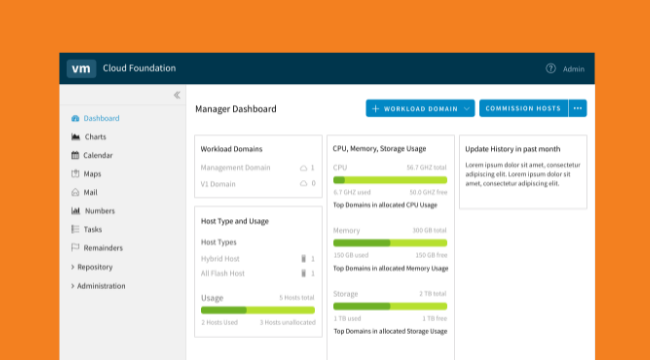Select Maps in sidebar
This screenshot has height=360, width=650.
(x=92, y=174)
